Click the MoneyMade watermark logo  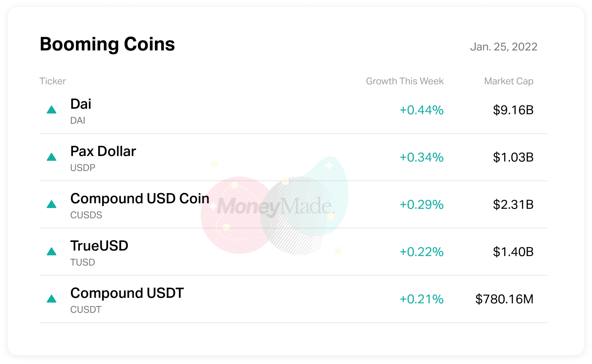pyautogui.click(x=275, y=206)
